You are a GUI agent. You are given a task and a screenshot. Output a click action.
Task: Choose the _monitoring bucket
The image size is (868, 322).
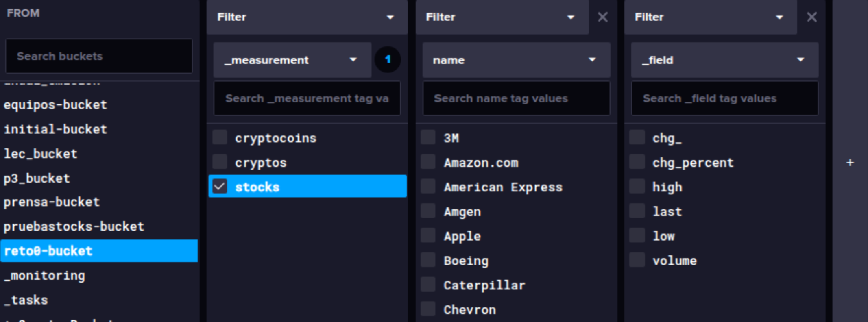pos(45,276)
